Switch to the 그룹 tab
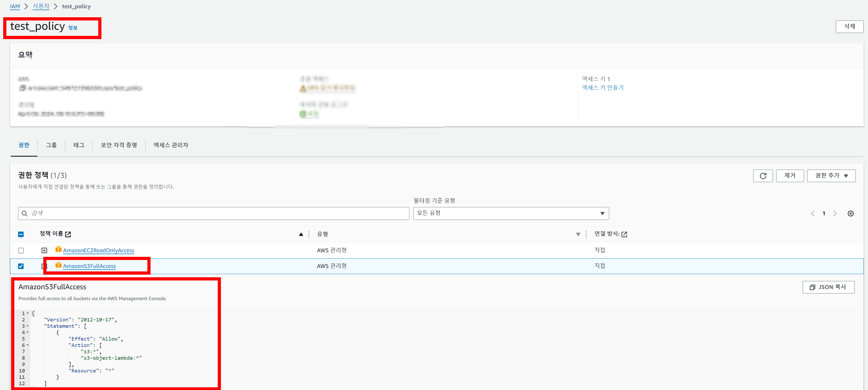The image size is (868, 390). click(x=51, y=145)
